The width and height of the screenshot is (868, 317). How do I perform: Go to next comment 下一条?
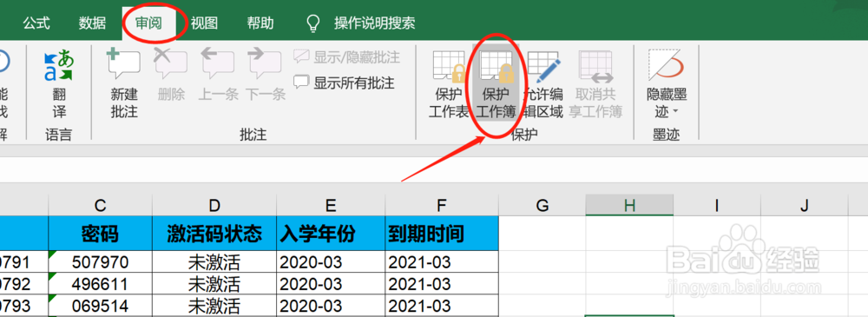pyautogui.click(x=265, y=76)
